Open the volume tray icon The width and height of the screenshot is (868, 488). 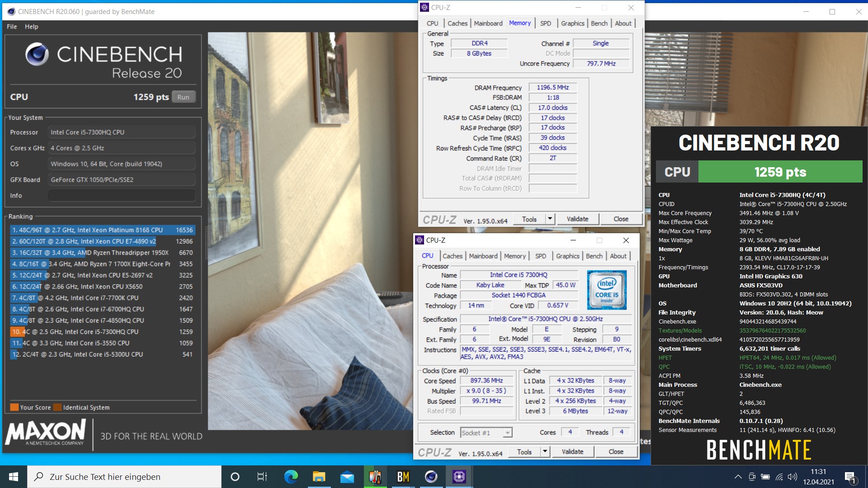click(793, 477)
